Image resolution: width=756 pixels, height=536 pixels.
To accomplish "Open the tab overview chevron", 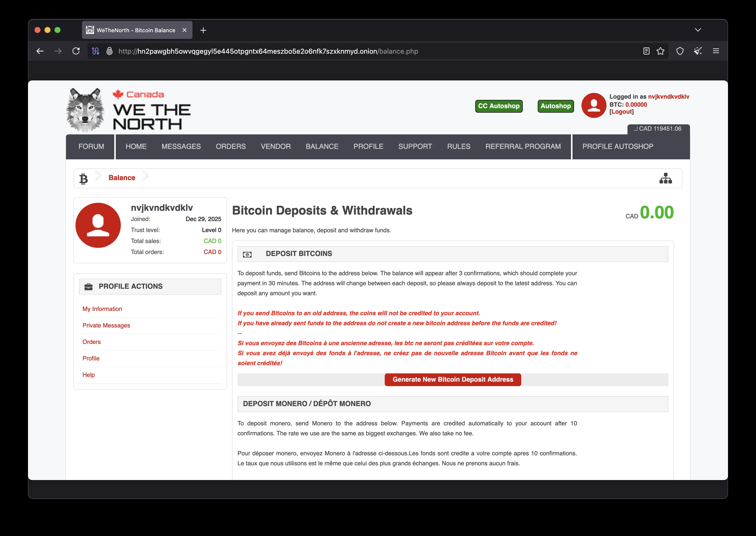I will point(698,30).
